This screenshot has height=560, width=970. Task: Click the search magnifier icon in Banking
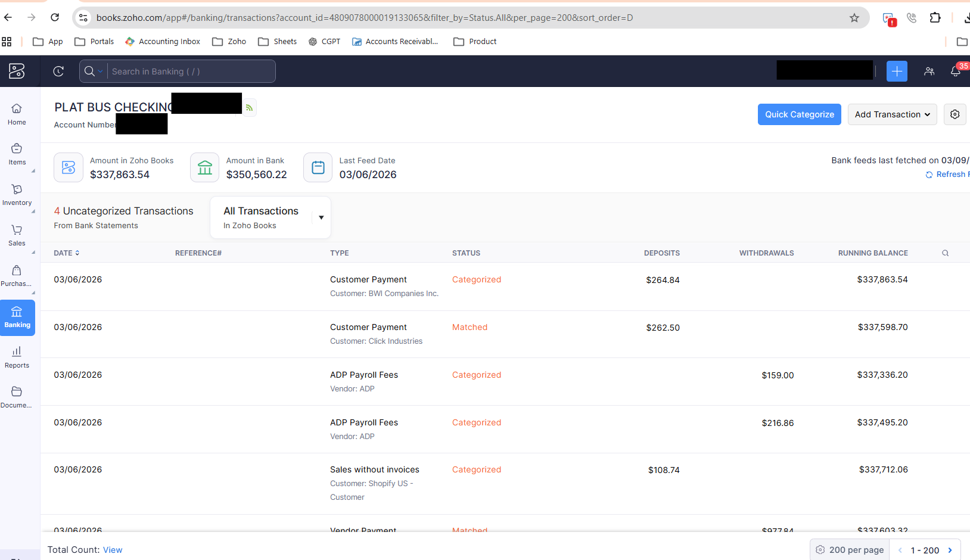click(89, 71)
